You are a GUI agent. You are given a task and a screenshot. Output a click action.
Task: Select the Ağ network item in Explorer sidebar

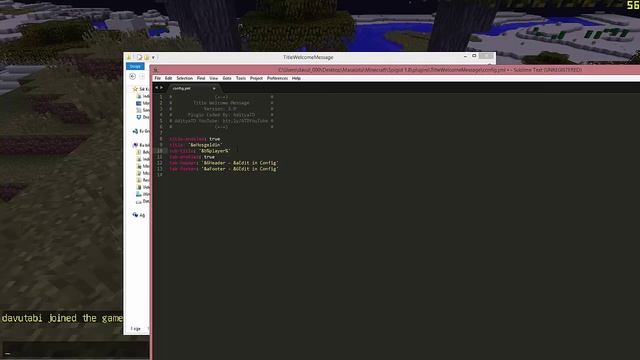(139, 215)
